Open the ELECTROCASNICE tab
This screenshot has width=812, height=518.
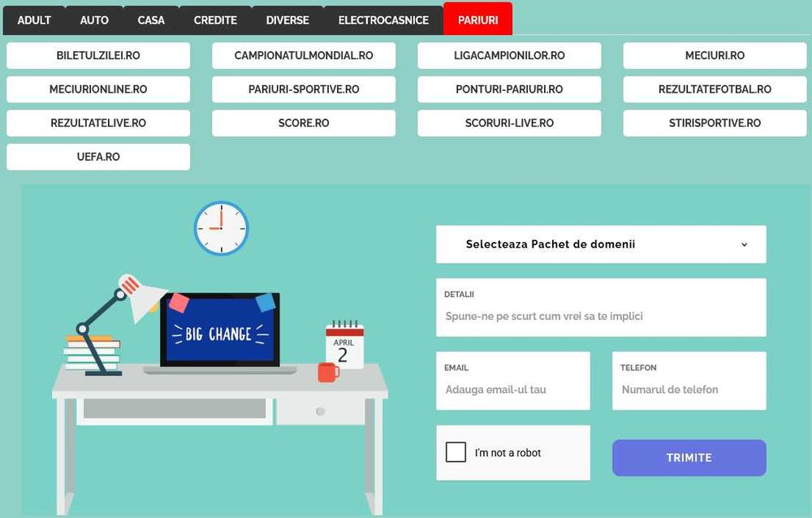383,20
